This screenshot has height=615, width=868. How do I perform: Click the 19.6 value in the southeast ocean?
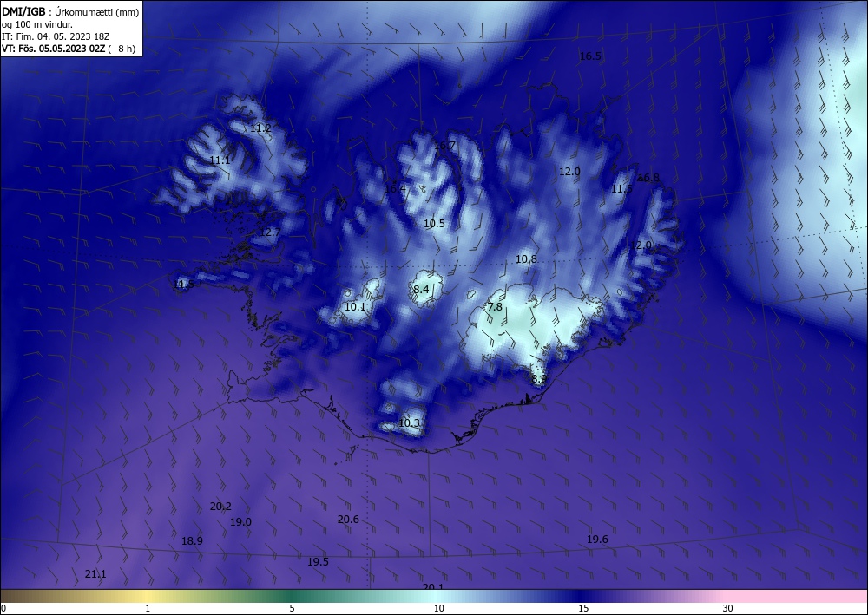coord(598,540)
